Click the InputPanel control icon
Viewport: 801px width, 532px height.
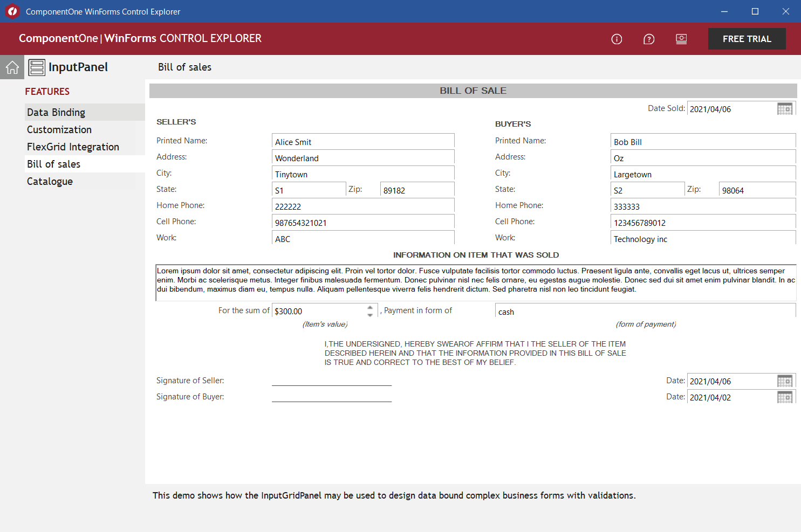pos(37,67)
